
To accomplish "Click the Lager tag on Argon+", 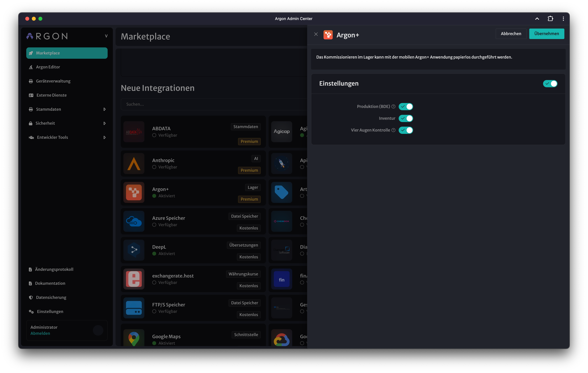I will click(x=253, y=187).
